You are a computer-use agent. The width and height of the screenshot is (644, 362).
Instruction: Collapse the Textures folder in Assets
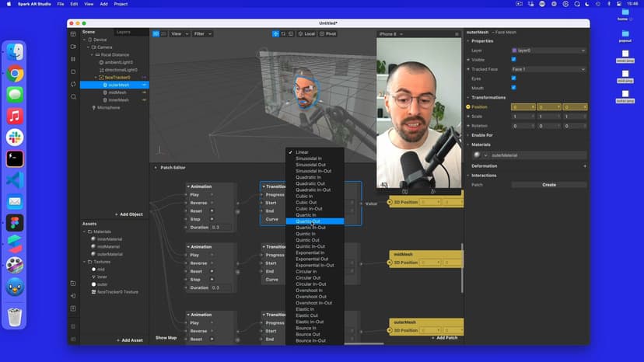point(85,262)
